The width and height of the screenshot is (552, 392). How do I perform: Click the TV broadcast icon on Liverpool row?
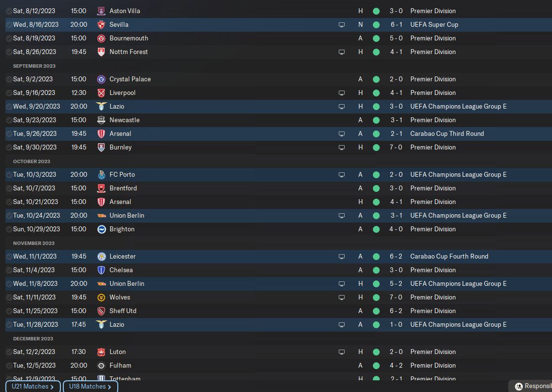pos(342,93)
